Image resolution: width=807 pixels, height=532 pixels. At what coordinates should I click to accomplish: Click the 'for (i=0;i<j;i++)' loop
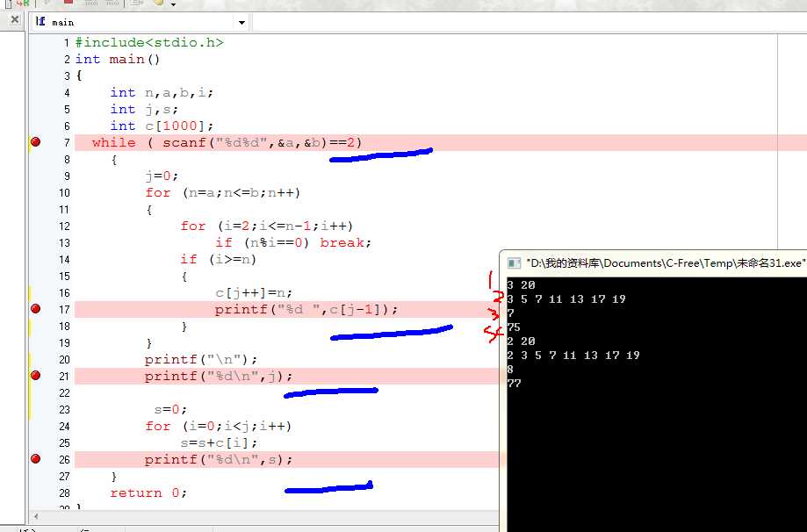pos(219,426)
